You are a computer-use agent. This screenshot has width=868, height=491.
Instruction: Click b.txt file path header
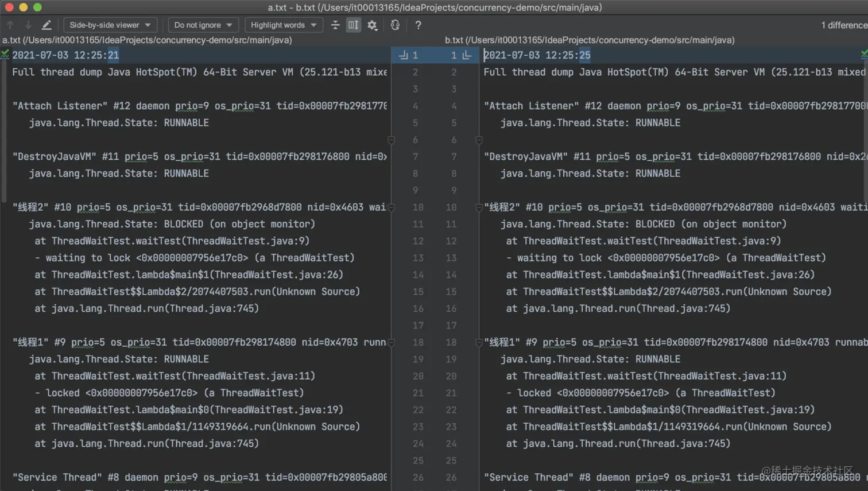point(590,40)
